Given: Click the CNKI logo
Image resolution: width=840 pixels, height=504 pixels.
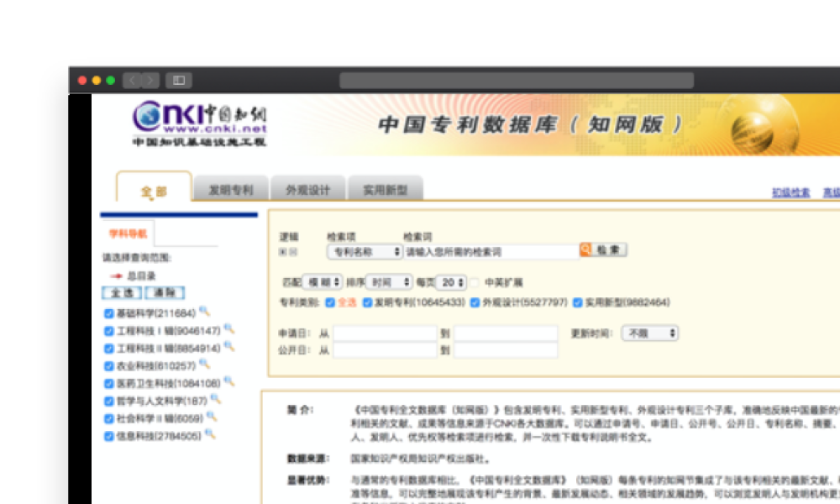Looking at the screenshot, I should tap(200, 123).
